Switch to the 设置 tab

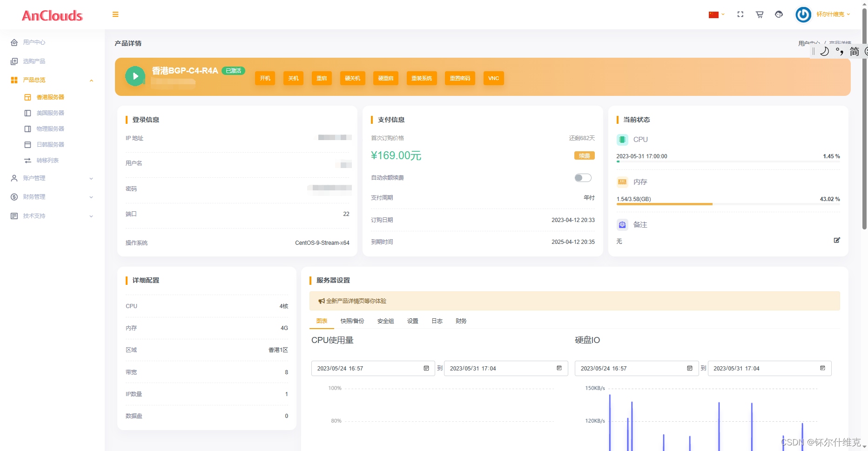pyautogui.click(x=413, y=321)
